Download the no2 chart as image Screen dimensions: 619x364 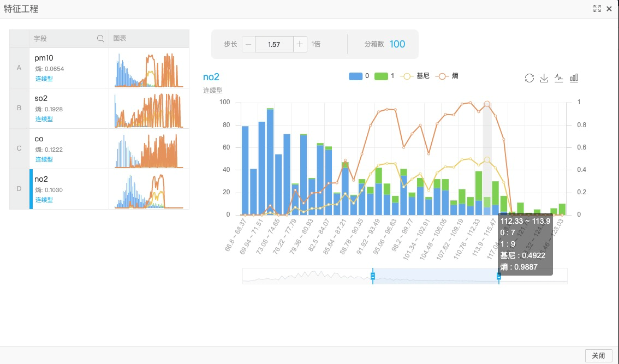tap(544, 78)
